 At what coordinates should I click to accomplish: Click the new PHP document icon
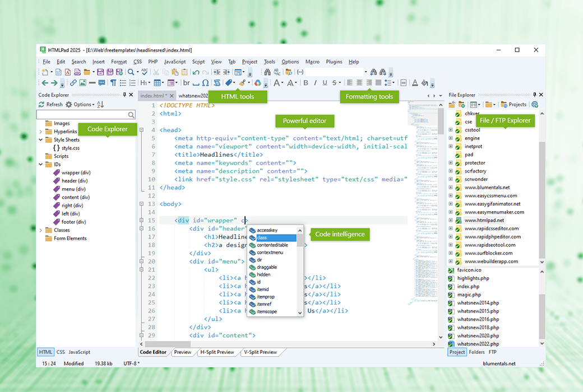[x=77, y=72]
